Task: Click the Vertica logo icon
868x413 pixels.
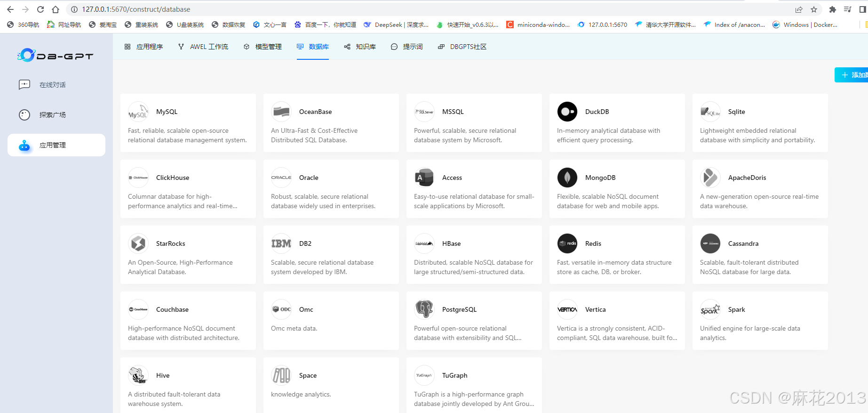Action: tap(567, 309)
